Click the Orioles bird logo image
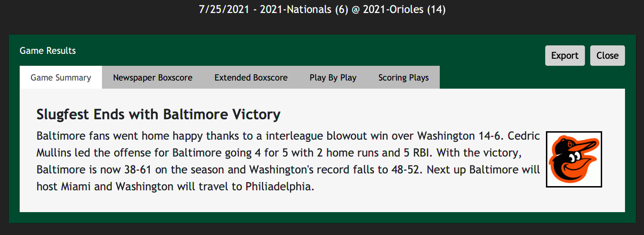Viewport: 644px width, 235px height. point(574,159)
